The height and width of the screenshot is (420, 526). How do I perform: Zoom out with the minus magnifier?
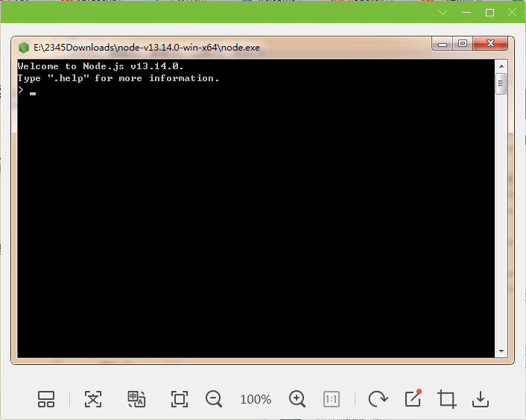click(214, 399)
